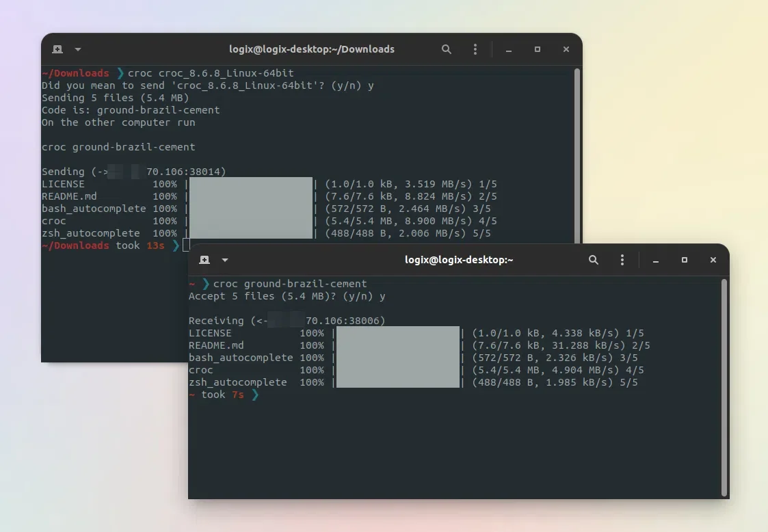Click zsh_autocomplete row in front terminal
The height and width of the screenshot is (532, 768).
pyautogui.click(x=413, y=383)
